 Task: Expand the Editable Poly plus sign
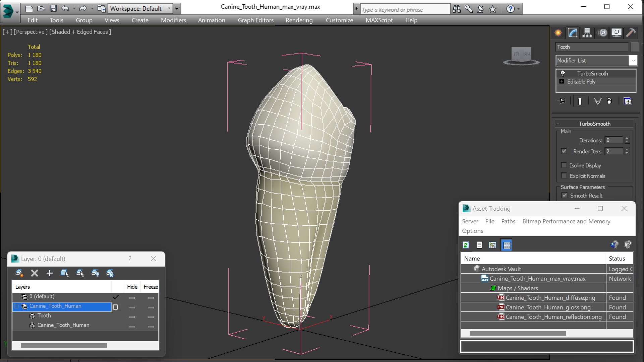[x=562, y=81]
